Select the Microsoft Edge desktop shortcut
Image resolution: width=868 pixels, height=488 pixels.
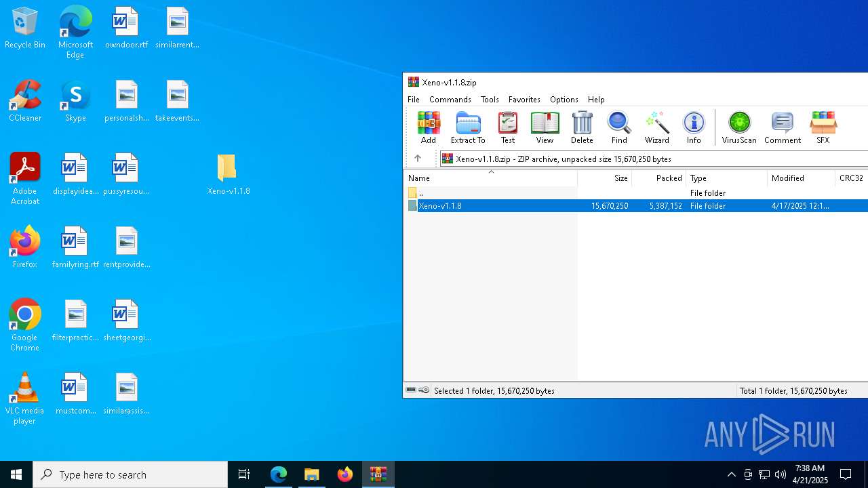tap(75, 33)
